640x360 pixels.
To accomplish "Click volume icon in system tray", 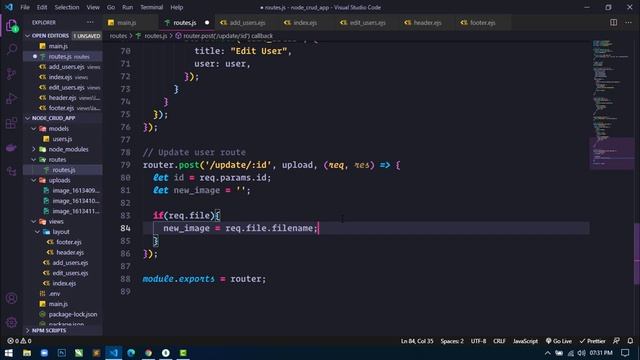I will (581, 353).
